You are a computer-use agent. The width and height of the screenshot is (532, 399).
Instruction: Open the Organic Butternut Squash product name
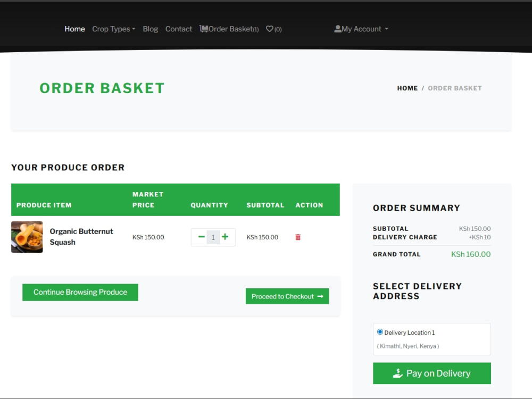[x=81, y=237]
